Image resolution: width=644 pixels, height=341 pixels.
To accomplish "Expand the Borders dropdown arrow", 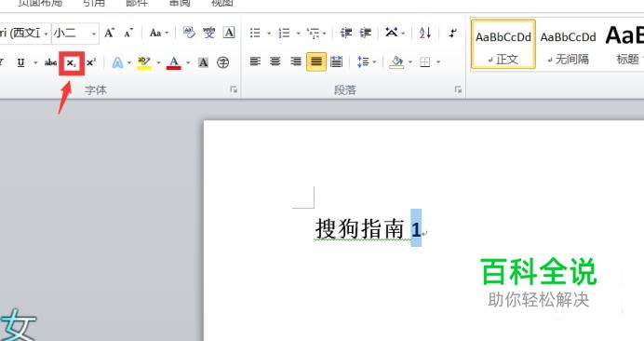I will coord(438,62).
